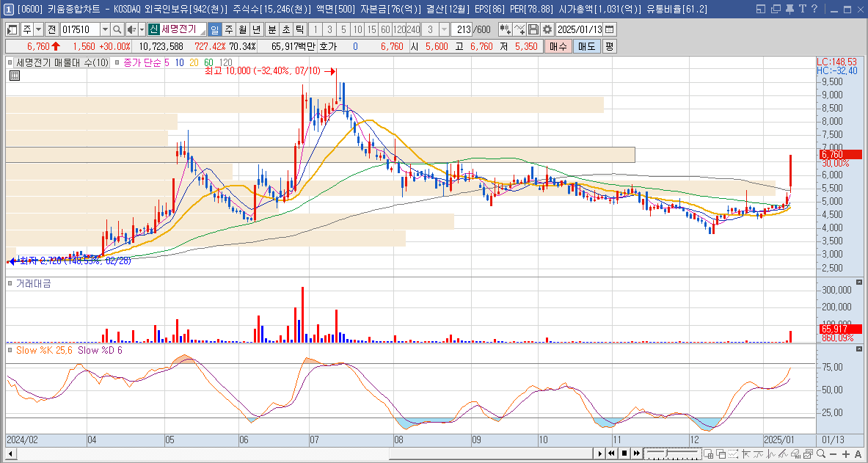The width and height of the screenshot is (868, 463).
Task: Collapse the 세명전기 매물대 legend marker
Action: (x=10, y=62)
